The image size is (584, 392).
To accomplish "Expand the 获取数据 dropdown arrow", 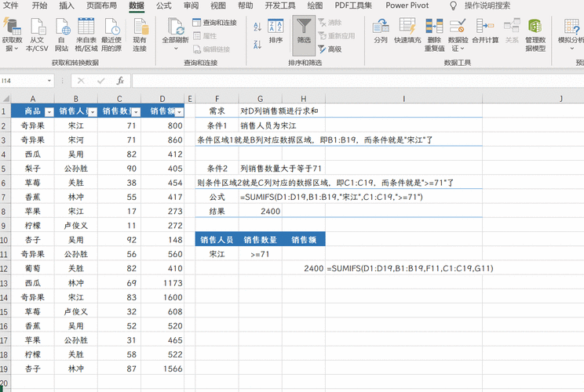I will [16, 49].
